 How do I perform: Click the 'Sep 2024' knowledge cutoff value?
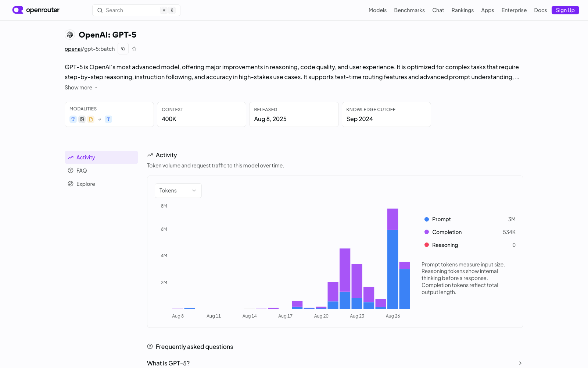(359, 119)
